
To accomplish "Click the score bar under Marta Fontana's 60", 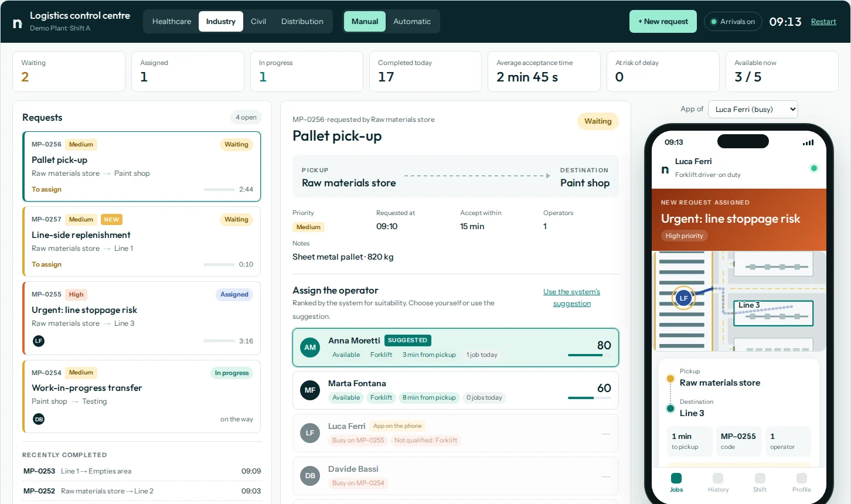I will click(590, 398).
